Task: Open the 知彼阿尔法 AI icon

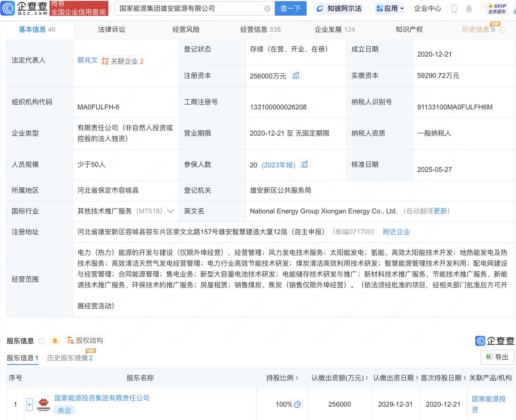Action: [320, 9]
